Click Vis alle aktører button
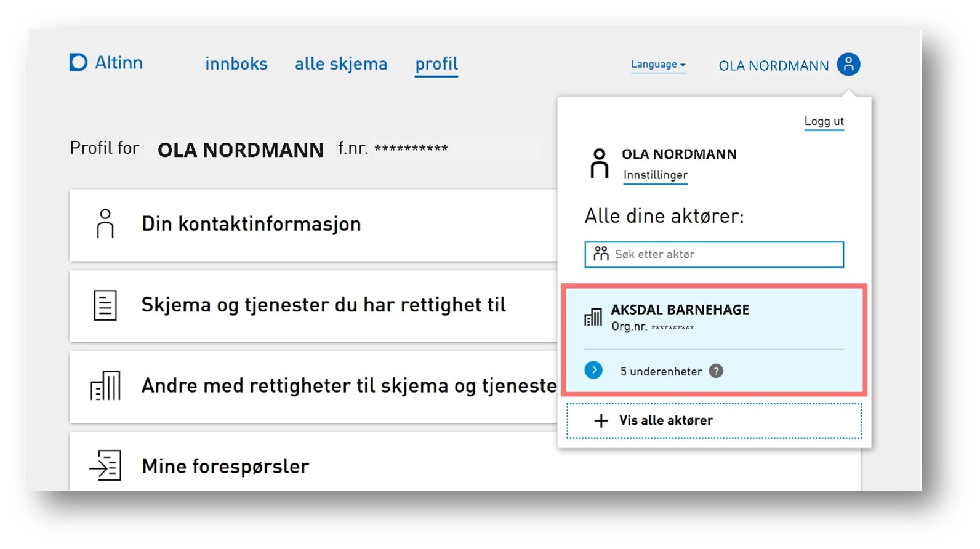The width and height of the screenshot is (980, 549). point(714,421)
